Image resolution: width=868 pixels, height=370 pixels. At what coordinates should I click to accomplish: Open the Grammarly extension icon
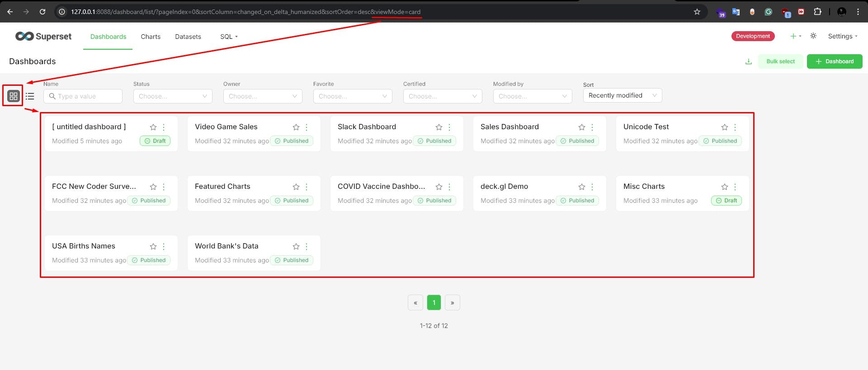[x=769, y=12]
